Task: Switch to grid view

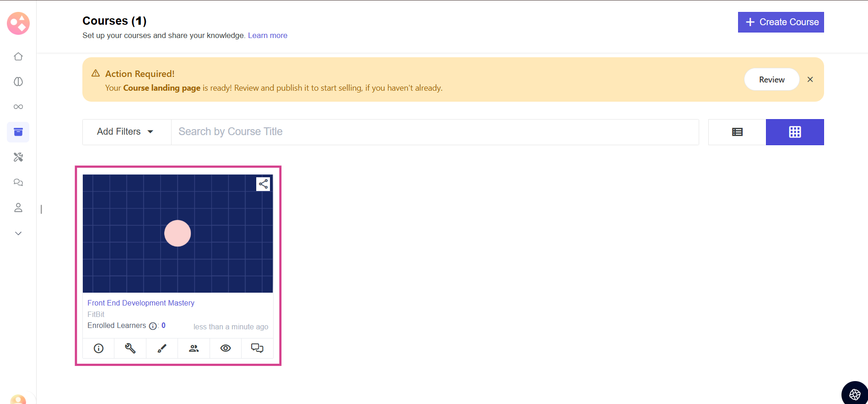Action: click(x=795, y=132)
